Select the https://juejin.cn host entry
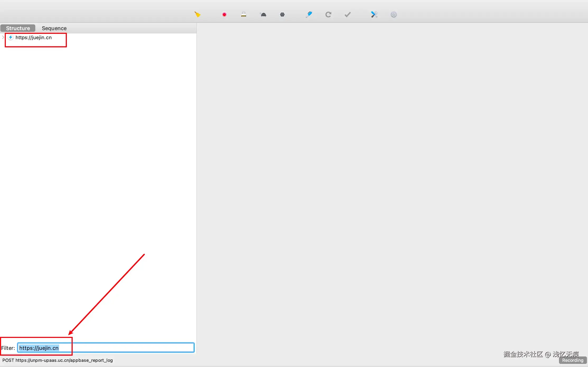 [34, 38]
